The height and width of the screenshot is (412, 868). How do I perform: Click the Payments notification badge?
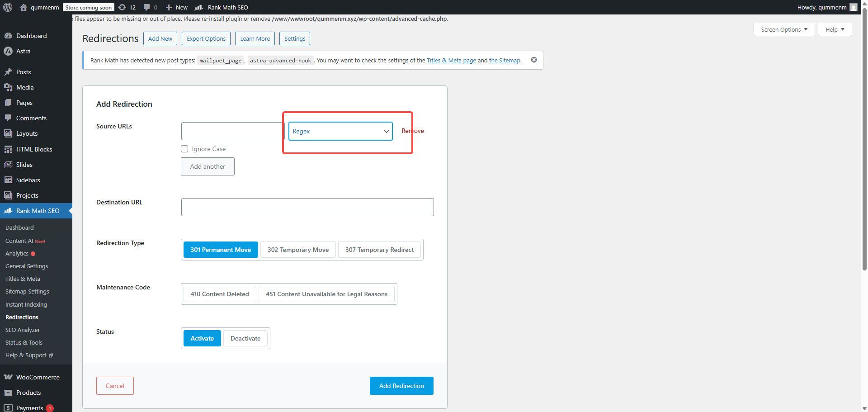[50, 408]
